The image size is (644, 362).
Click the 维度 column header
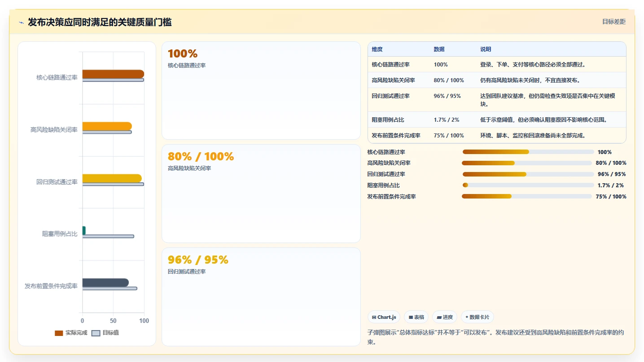(x=377, y=49)
